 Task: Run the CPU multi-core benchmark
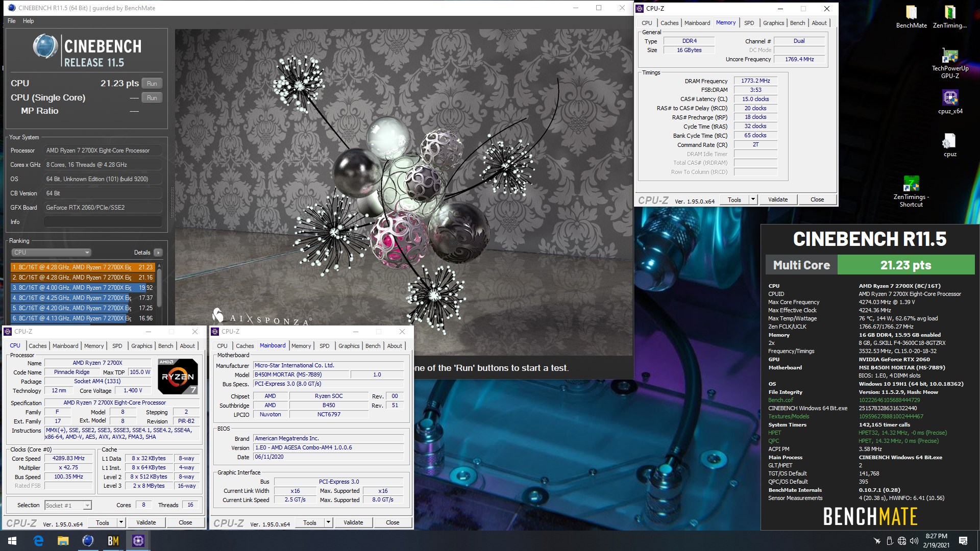point(152,84)
